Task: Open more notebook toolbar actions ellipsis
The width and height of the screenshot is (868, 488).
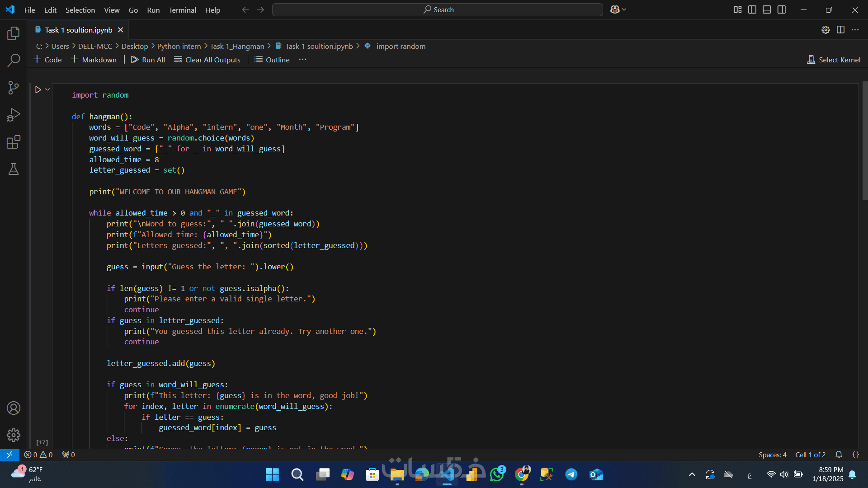Action: pyautogui.click(x=302, y=60)
